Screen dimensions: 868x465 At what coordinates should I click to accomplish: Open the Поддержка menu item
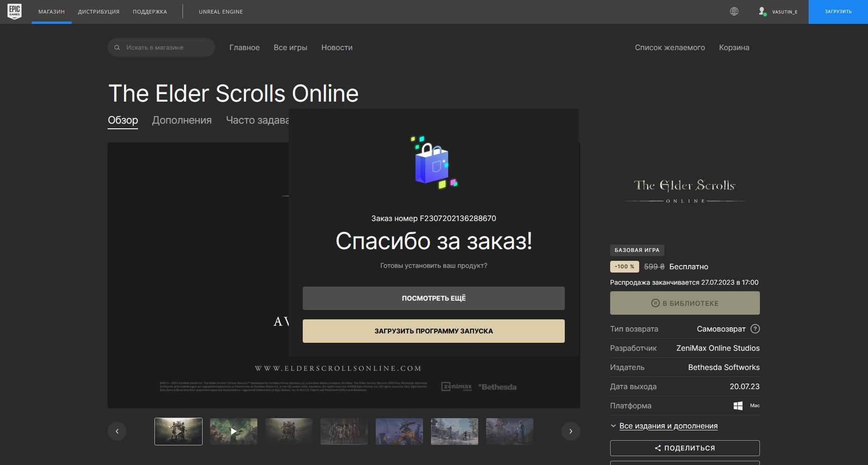150,12
